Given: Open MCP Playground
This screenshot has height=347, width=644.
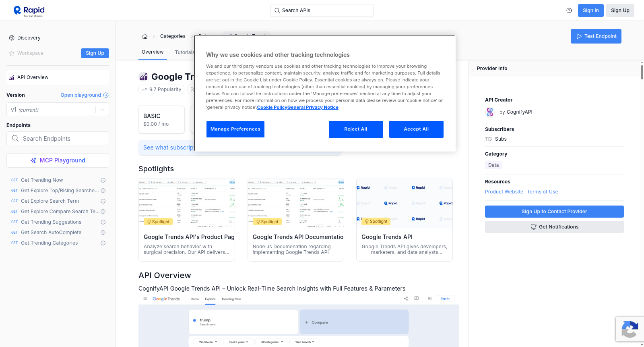Looking at the screenshot, I should coord(58,160).
